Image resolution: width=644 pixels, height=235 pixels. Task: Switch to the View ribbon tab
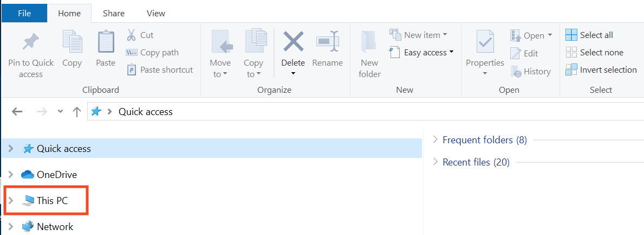pyautogui.click(x=156, y=13)
